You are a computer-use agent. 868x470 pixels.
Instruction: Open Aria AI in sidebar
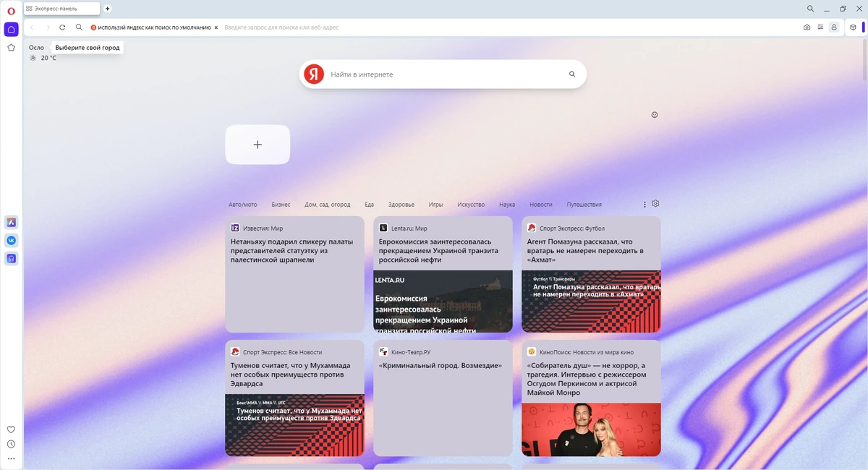click(x=12, y=222)
